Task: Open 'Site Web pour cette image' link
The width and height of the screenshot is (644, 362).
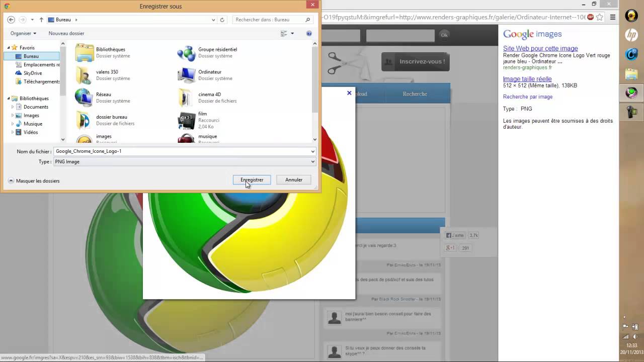Action: coord(540,49)
